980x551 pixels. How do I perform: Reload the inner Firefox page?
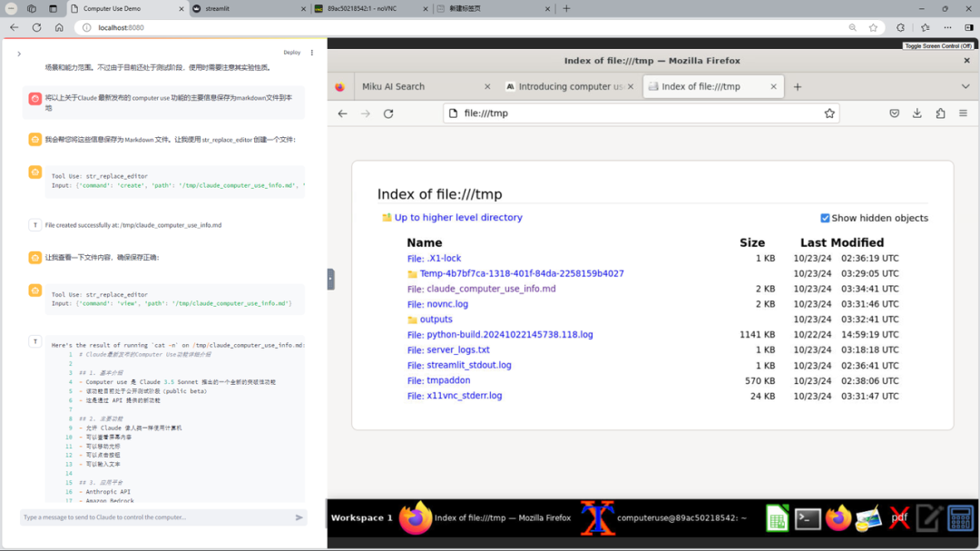[388, 113]
